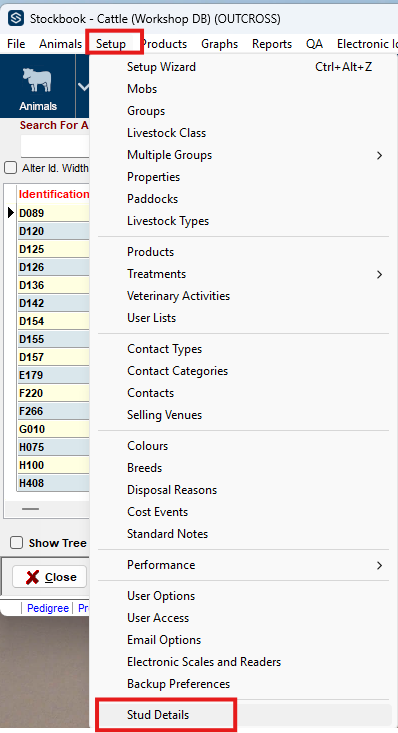Expand the Treatments submenu arrow
The height and width of the screenshot is (733, 398).
[x=379, y=274]
